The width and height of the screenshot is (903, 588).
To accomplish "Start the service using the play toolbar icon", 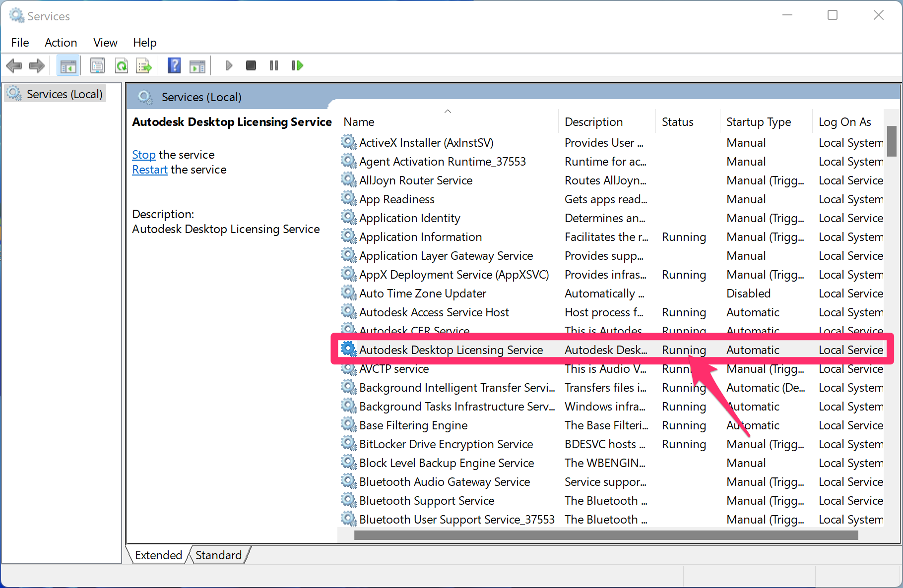I will pyautogui.click(x=229, y=65).
